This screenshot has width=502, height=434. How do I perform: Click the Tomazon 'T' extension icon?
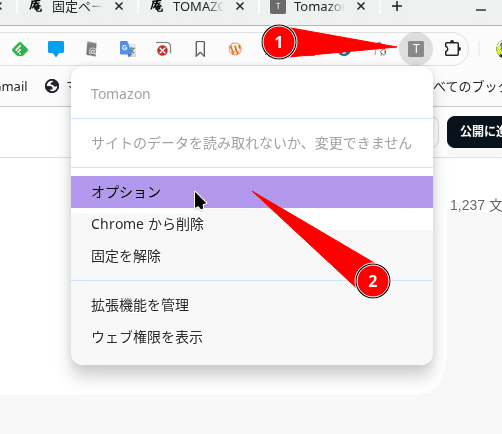416,49
